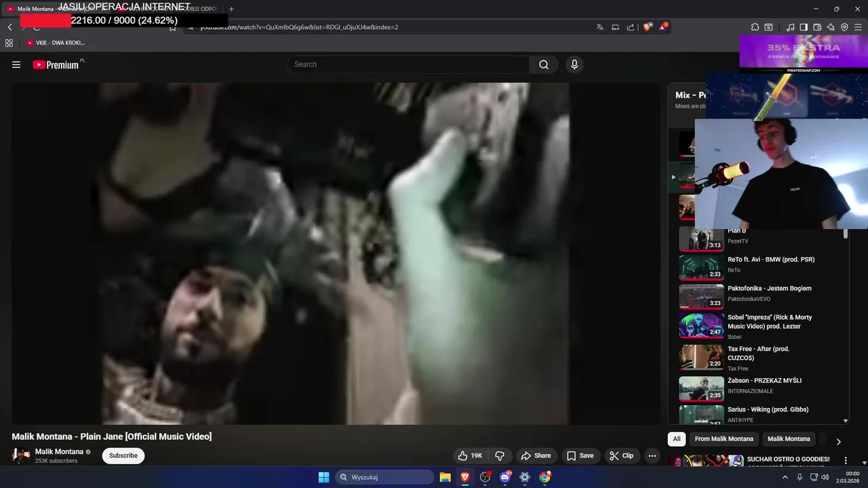Open Discord from the taskbar
868x488 pixels.
tap(505, 477)
